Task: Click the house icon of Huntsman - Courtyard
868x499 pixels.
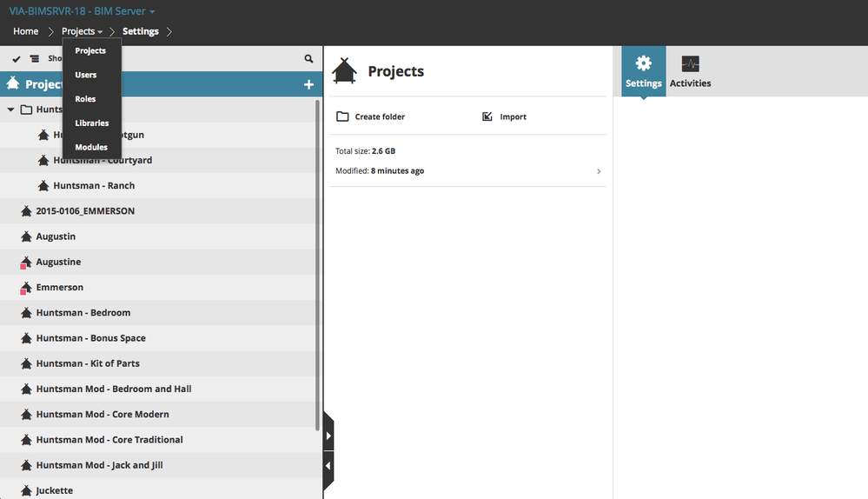Action: (43, 160)
